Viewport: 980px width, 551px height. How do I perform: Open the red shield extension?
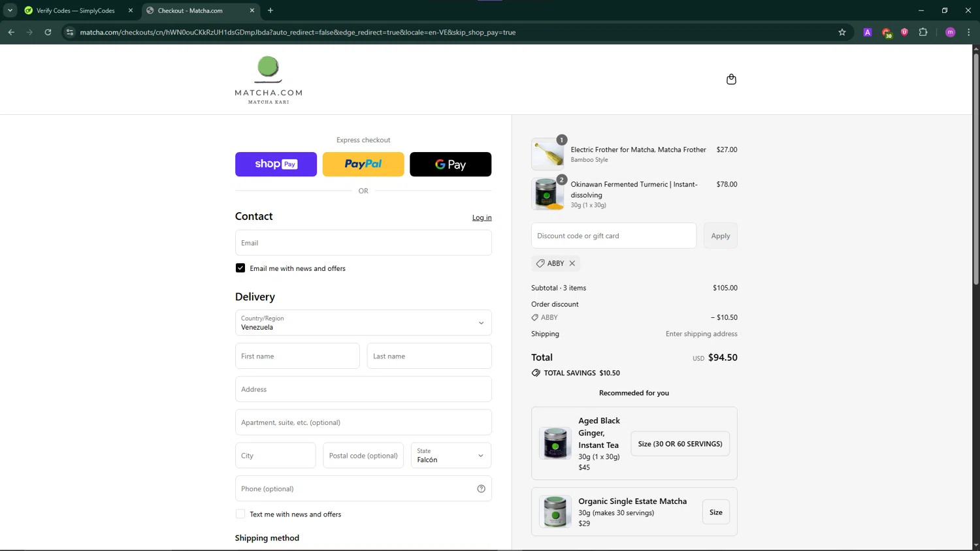coord(904,32)
